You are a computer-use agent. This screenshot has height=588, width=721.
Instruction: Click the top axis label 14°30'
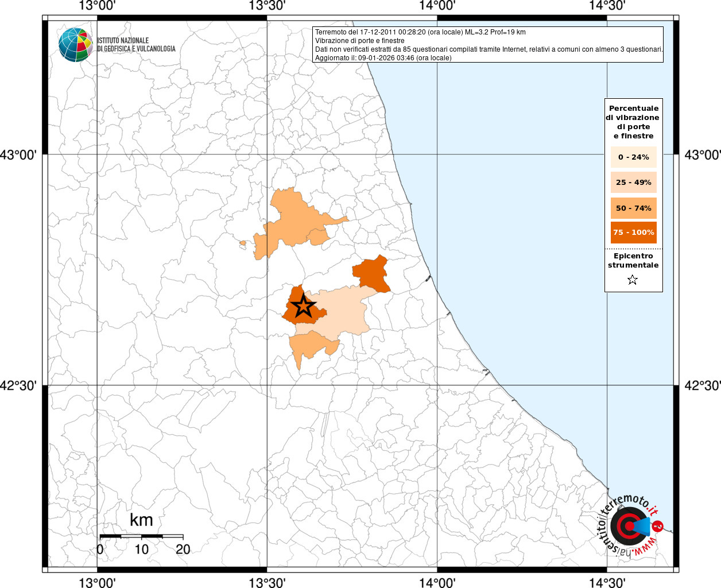[x=607, y=6]
